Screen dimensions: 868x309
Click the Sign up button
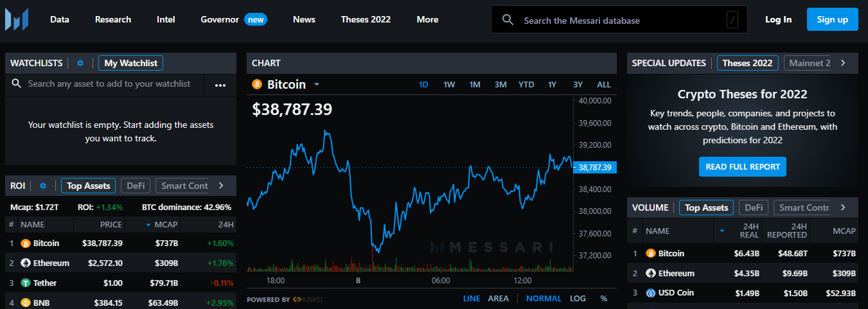pos(833,19)
